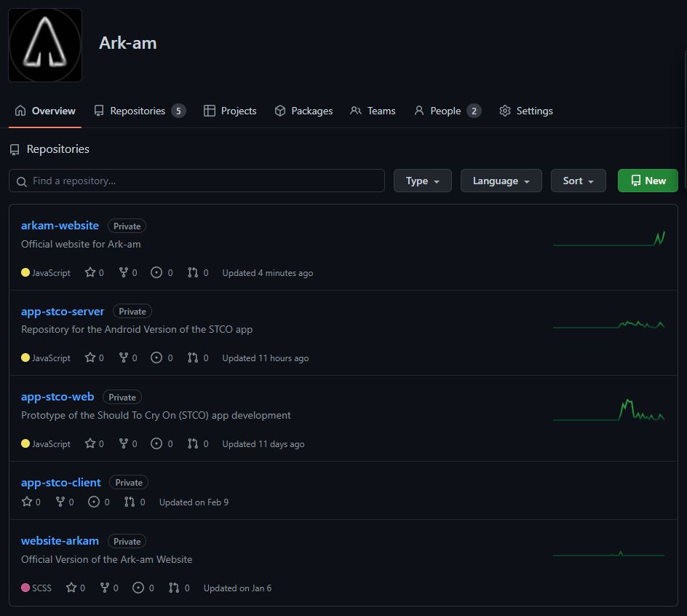Screen dimensions: 687x616
Task: Open issues icon for app-stco-web
Action: (155, 443)
